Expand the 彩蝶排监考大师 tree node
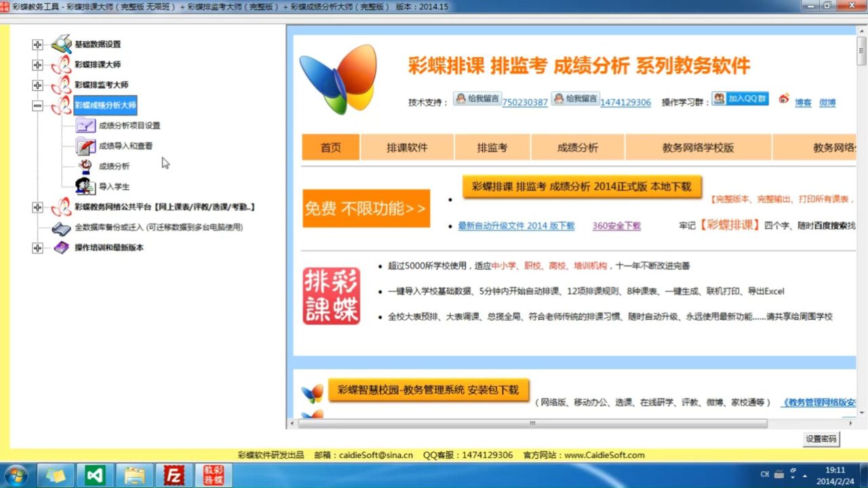This screenshot has height=488, width=868. pyautogui.click(x=37, y=85)
